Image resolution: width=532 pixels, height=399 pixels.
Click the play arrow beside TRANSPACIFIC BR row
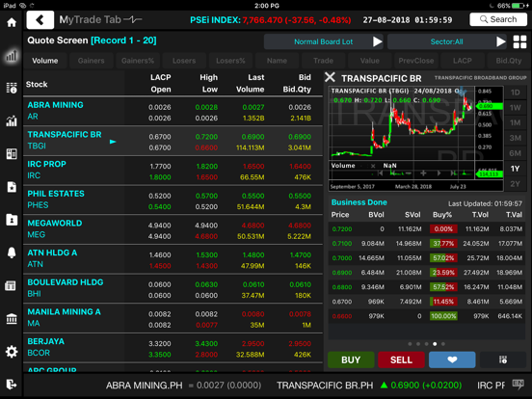[113, 142]
